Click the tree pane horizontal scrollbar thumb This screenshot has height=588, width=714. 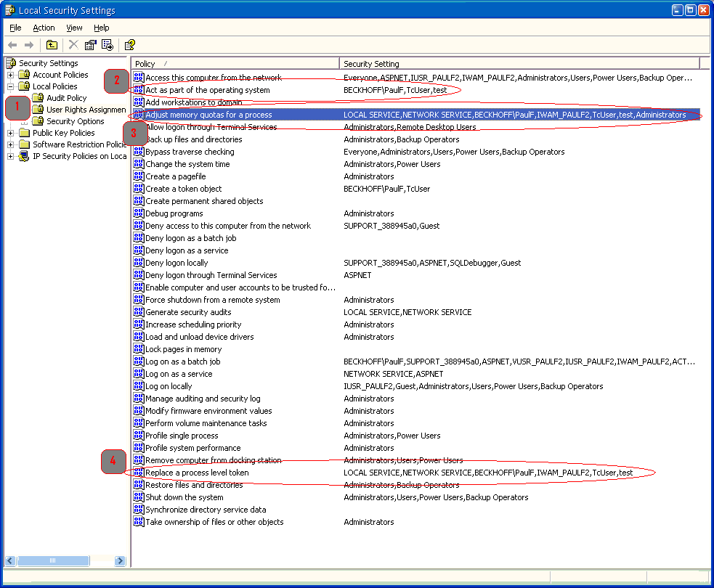click(x=53, y=560)
